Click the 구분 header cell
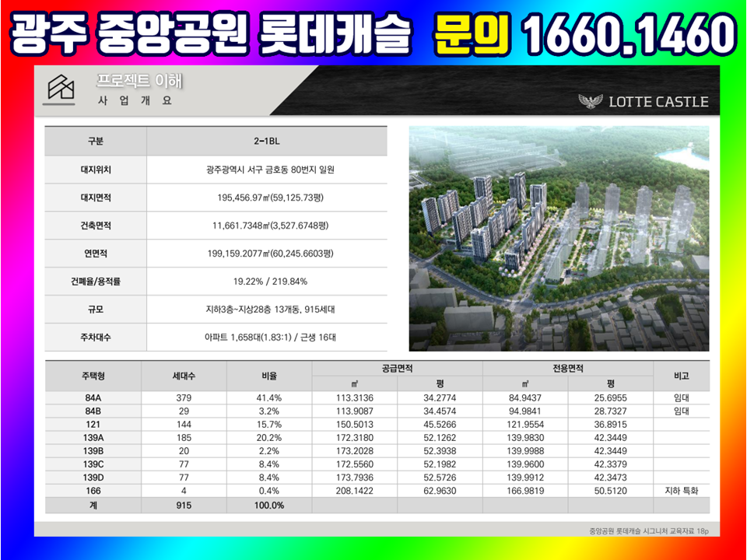The height and width of the screenshot is (560, 747). [95, 142]
